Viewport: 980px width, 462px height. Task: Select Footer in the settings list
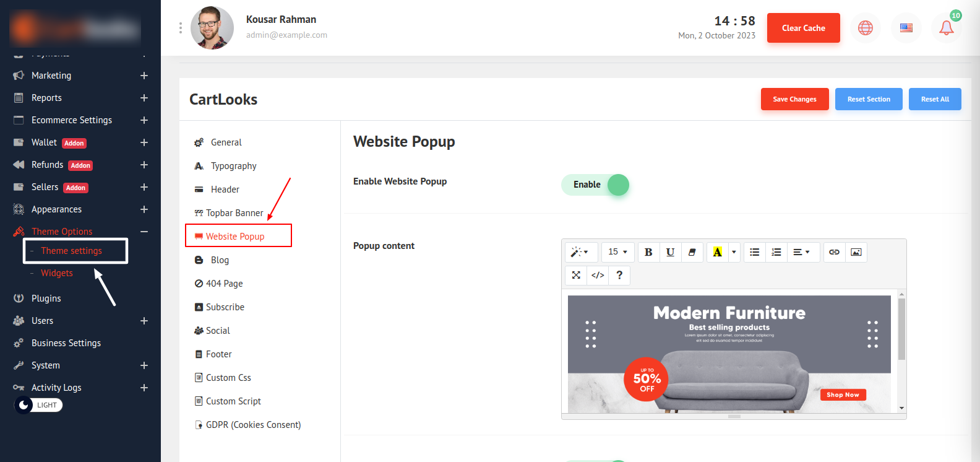click(218, 354)
